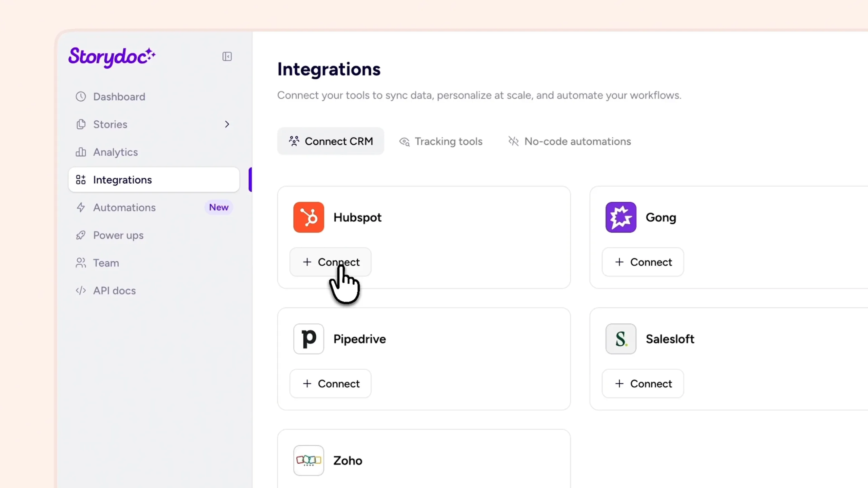Click the Integrations grid icon
This screenshot has width=868, height=488.
coord(81,180)
